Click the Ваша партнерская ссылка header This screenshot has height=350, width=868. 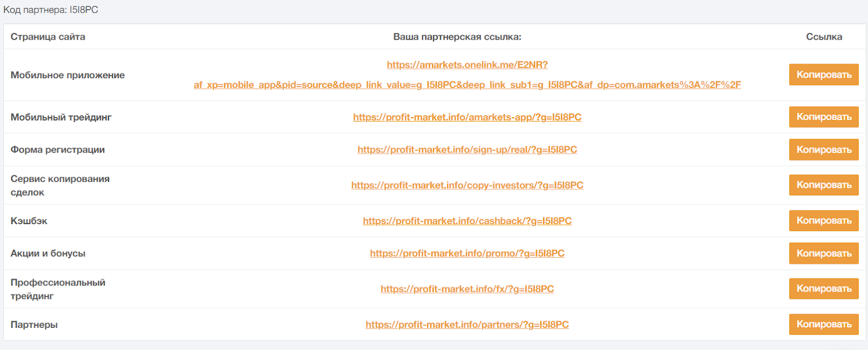pos(457,37)
